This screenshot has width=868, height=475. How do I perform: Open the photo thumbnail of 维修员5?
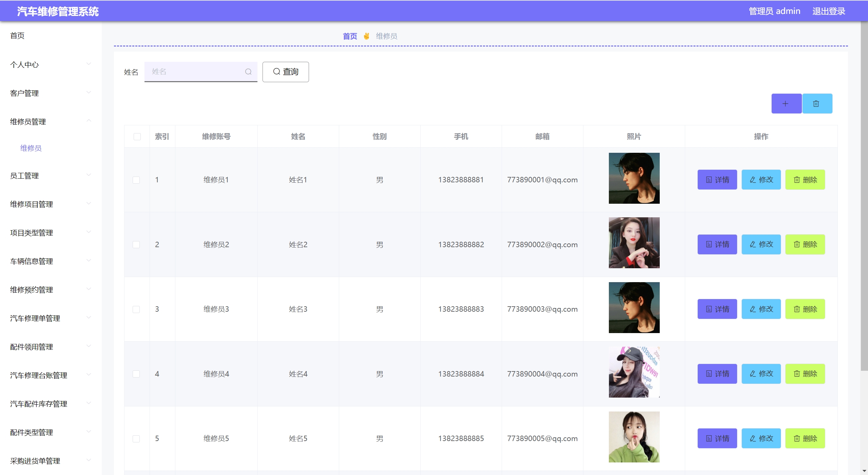[634, 437]
